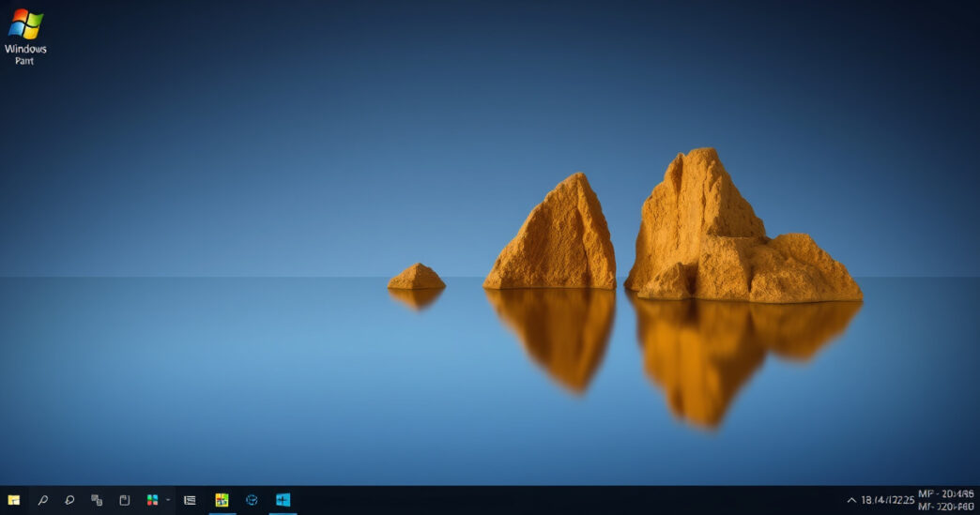The height and width of the screenshot is (515, 980).
Task: Click the yellow Start icon on the taskbar
Action: (14, 500)
